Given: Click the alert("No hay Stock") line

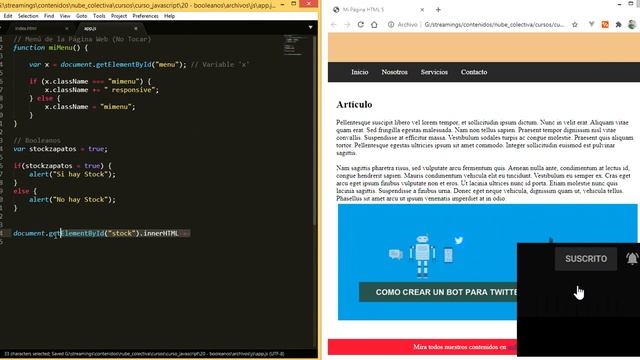Looking at the screenshot, I should [x=72, y=200].
